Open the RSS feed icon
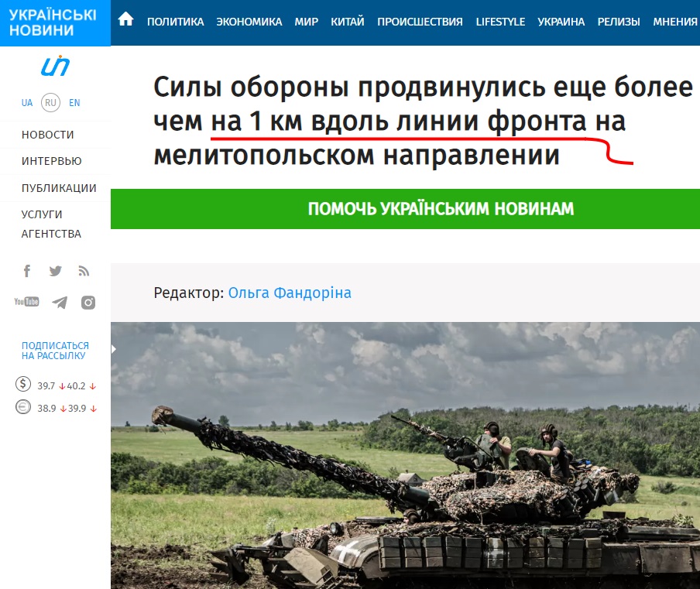 click(x=84, y=271)
